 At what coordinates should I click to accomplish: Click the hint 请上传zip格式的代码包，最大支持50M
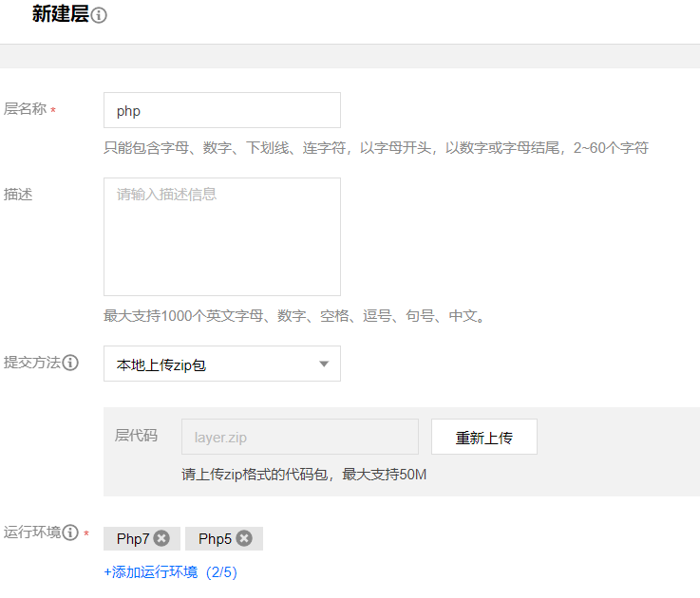point(304,475)
